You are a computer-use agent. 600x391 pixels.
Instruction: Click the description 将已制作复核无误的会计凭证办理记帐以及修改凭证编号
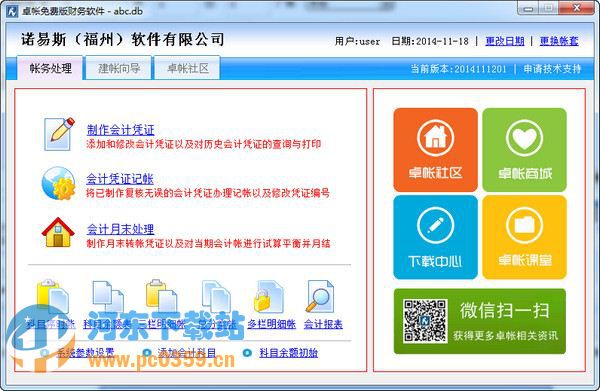208,193
